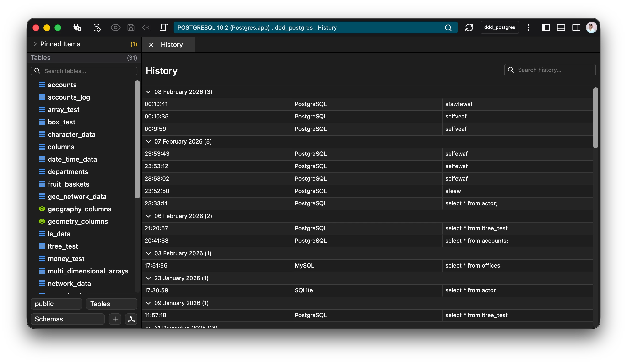Open the public schema dropdown
Screen dimensions: 627x364
coord(56,304)
